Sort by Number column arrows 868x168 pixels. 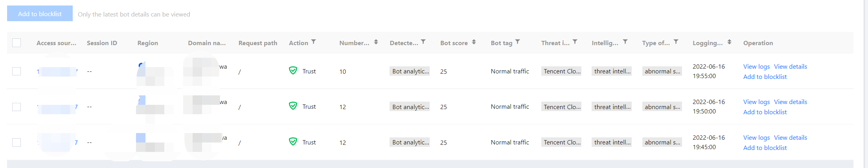pos(376,42)
